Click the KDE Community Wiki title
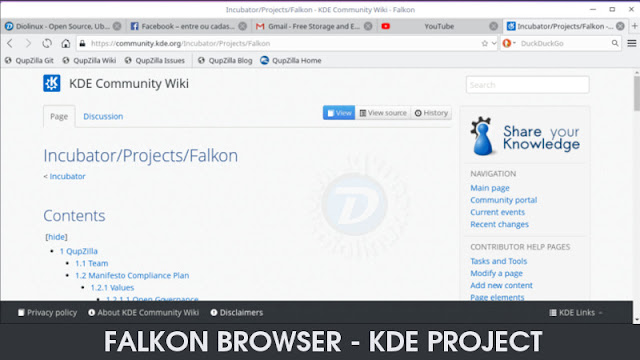Image resolution: width=640 pixels, height=360 pixels. pyautogui.click(x=129, y=84)
